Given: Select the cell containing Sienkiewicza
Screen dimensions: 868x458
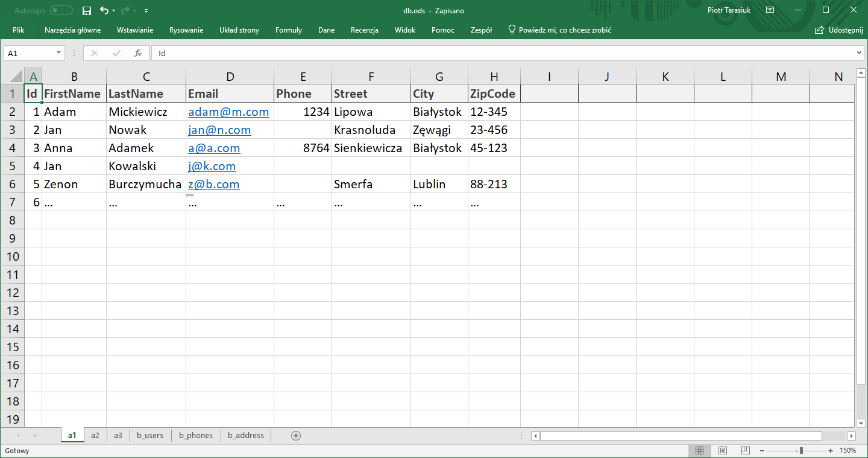Looking at the screenshot, I should click(x=371, y=148).
